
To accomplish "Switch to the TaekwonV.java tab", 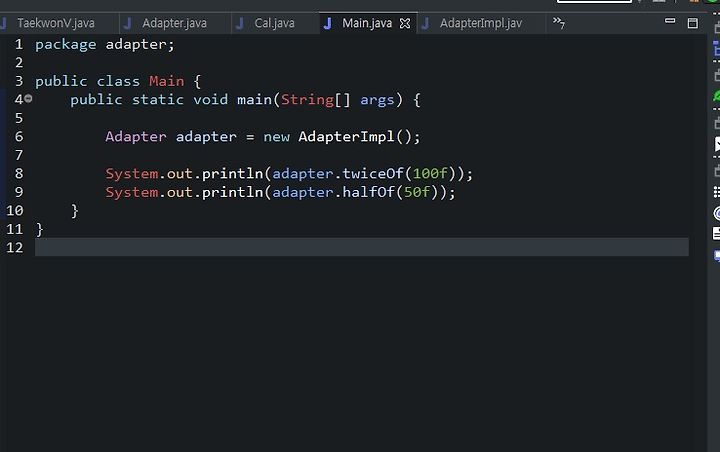I will pos(56,23).
